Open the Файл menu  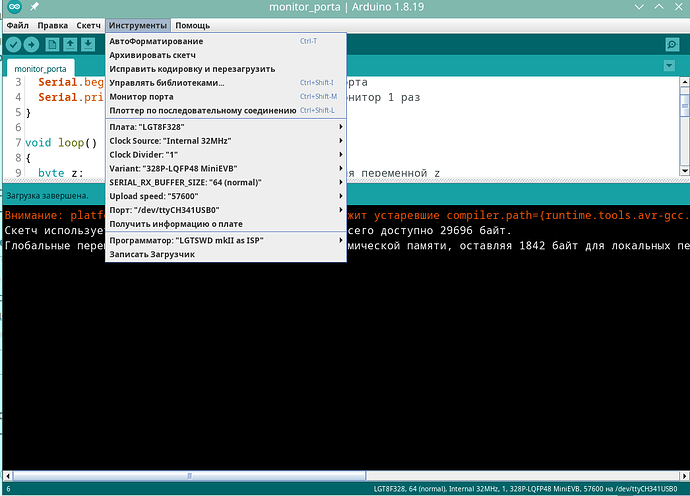pyautogui.click(x=17, y=25)
